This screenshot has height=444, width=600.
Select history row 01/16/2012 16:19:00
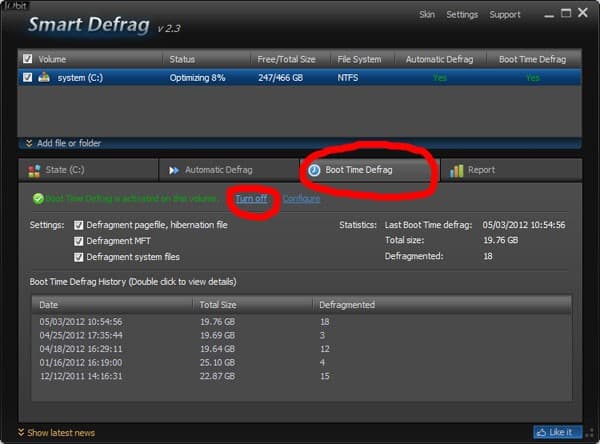point(302,362)
